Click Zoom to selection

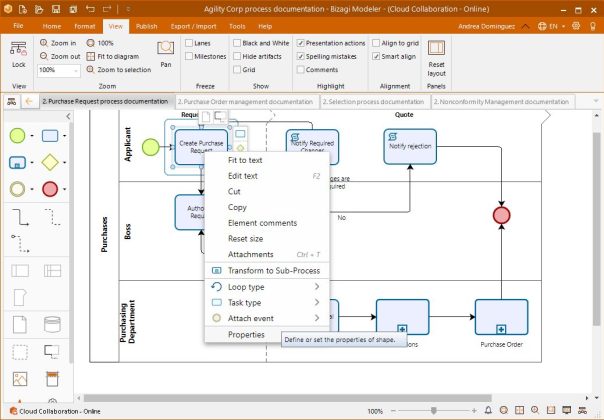pos(119,70)
